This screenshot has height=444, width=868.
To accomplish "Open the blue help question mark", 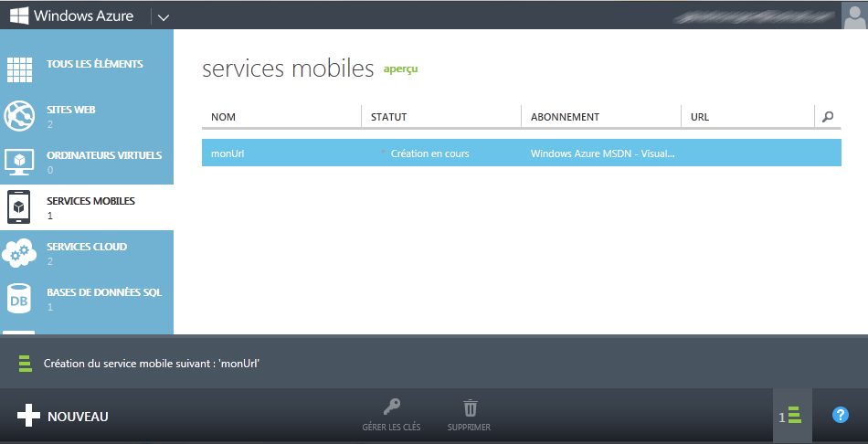I will [x=841, y=415].
